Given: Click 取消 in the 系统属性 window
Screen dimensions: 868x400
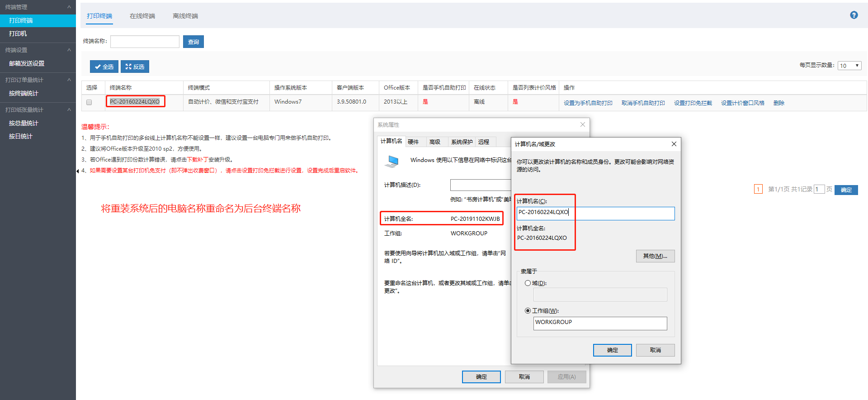Looking at the screenshot, I should pyautogui.click(x=524, y=377).
